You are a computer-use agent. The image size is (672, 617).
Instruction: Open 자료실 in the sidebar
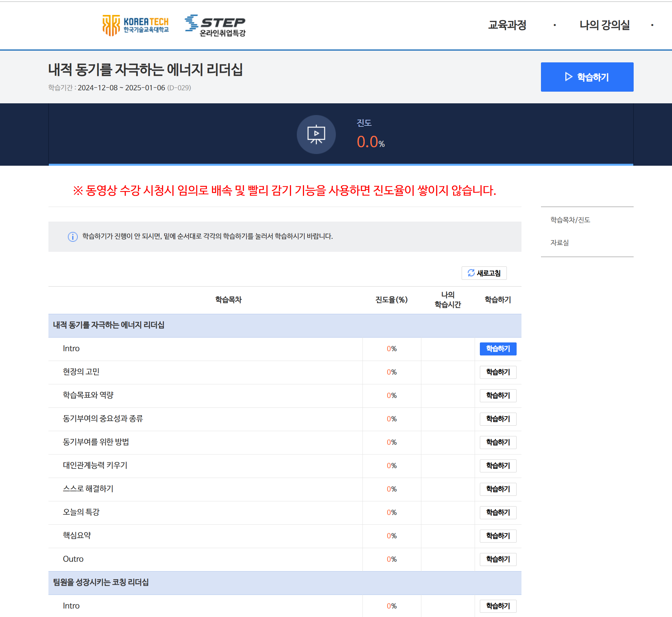point(560,243)
